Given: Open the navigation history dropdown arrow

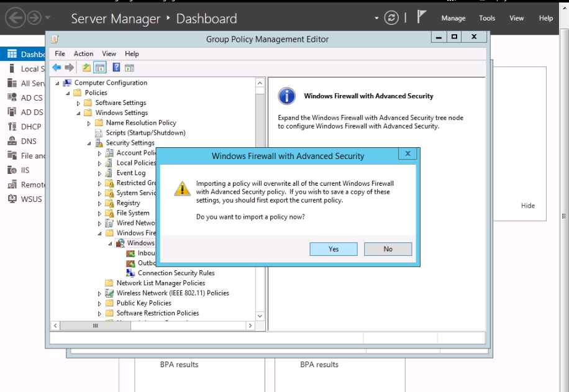Looking at the screenshot, I should (x=48, y=17).
